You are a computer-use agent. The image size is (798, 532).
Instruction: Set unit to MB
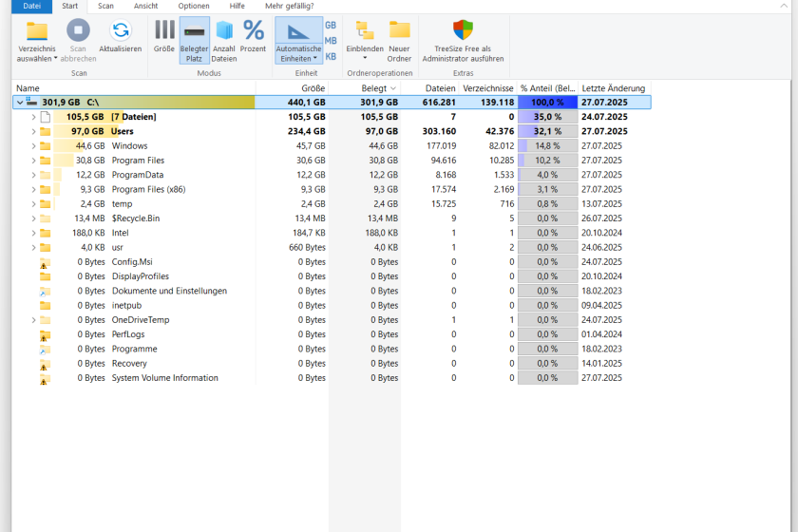click(x=331, y=41)
